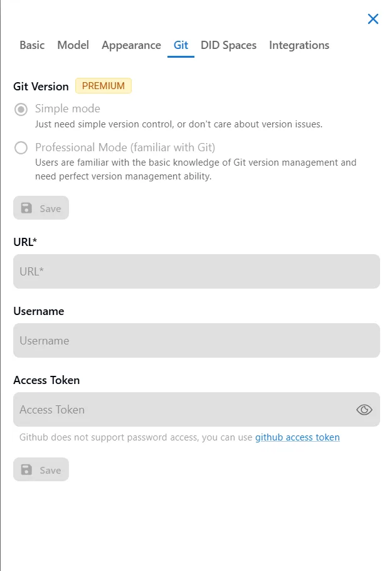
Task: Select the Git tab
Action: tap(181, 45)
